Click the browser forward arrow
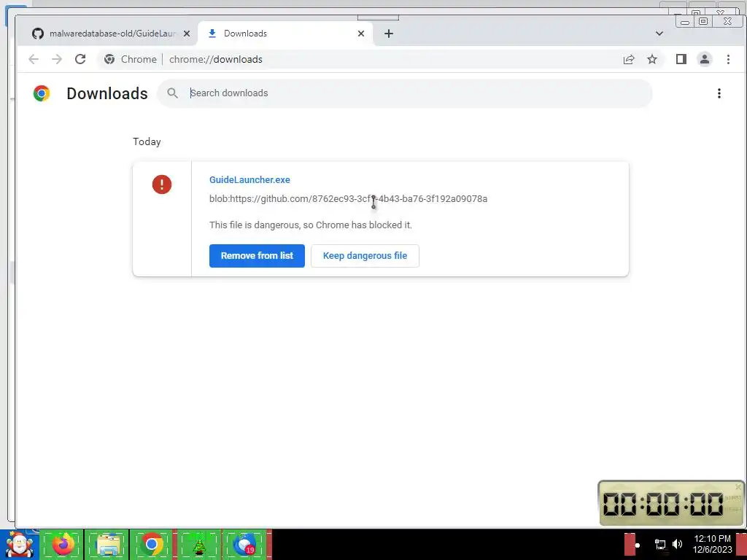 [x=57, y=59]
